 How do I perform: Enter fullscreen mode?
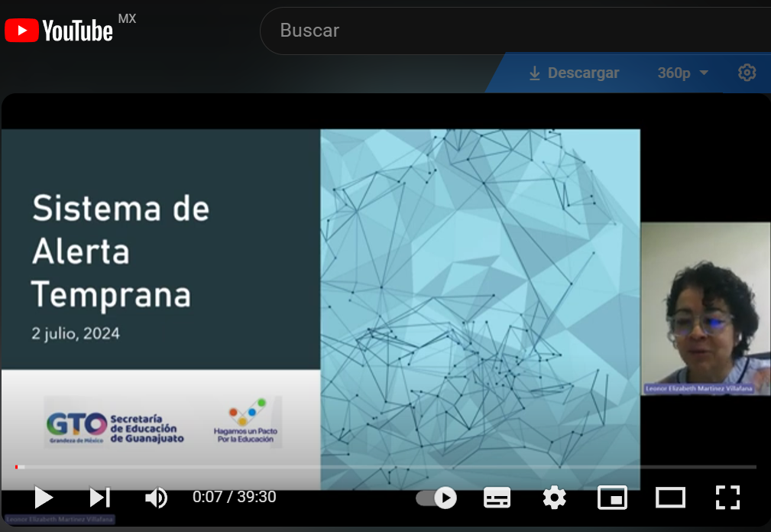[x=727, y=498]
